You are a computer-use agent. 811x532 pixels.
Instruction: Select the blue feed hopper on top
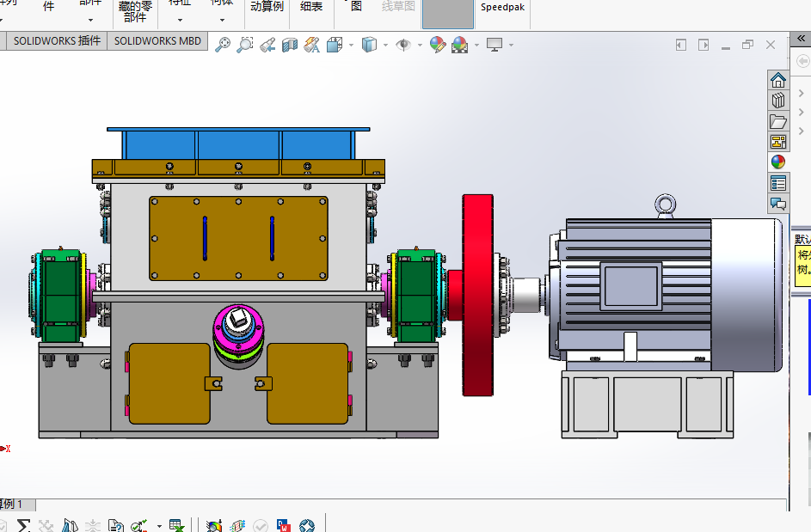point(238,144)
